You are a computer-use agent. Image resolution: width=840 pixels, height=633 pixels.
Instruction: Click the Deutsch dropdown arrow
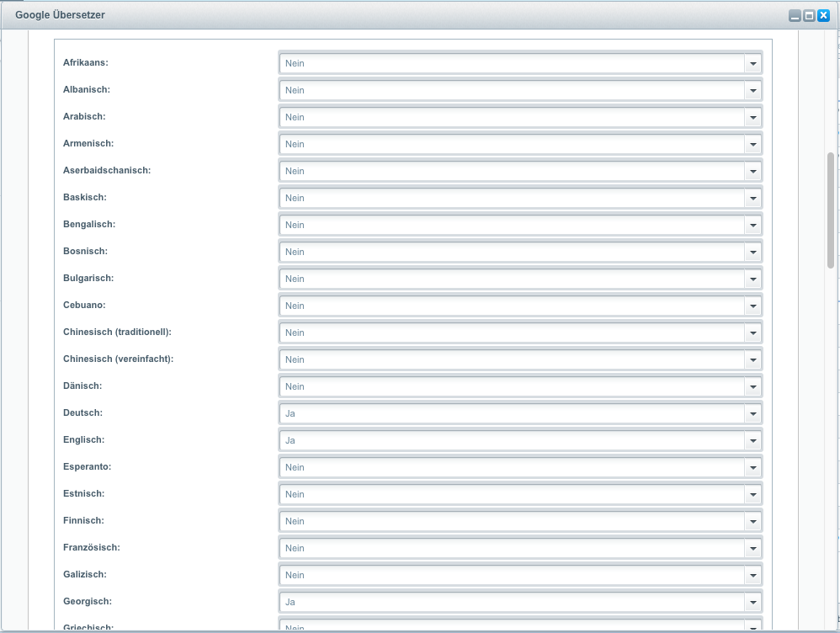pyautogui.click(x=752, y=413)
